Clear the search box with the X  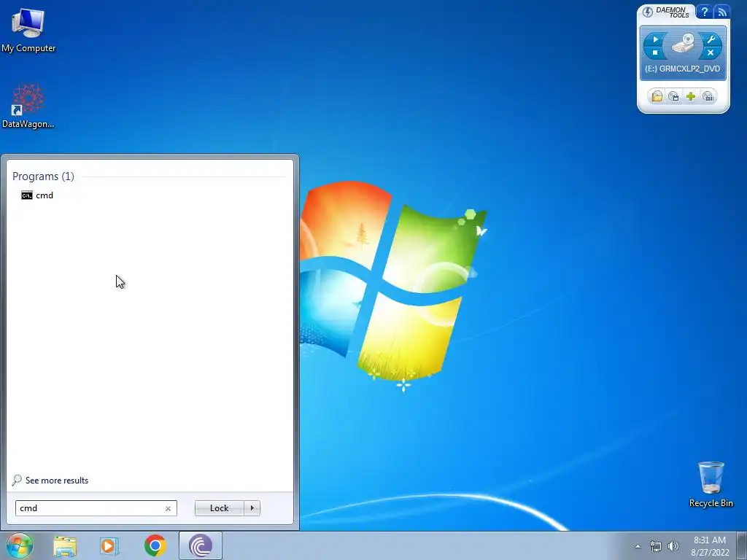(x=168, y=508)
